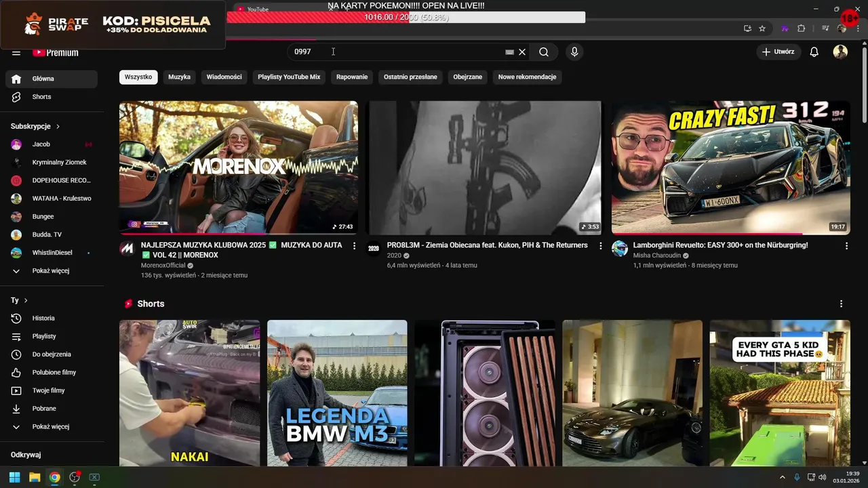Open the Ty section chevron heading

(19, 300)
